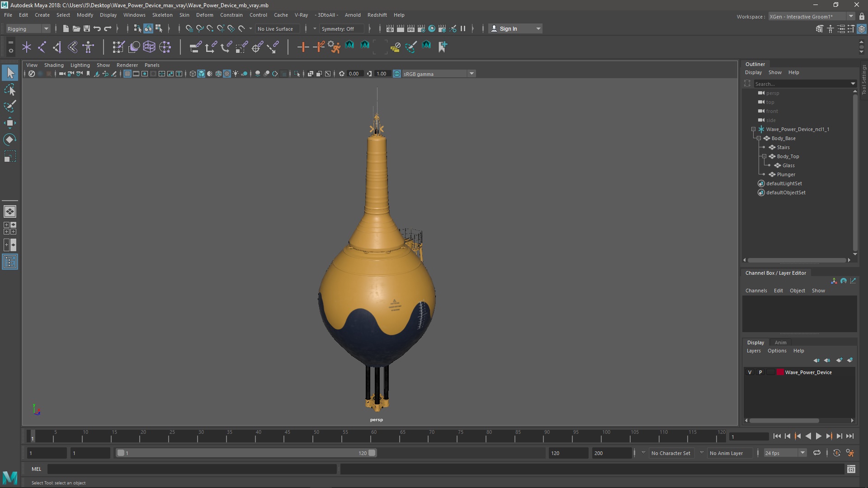Toggle the loop playback button

817,453
